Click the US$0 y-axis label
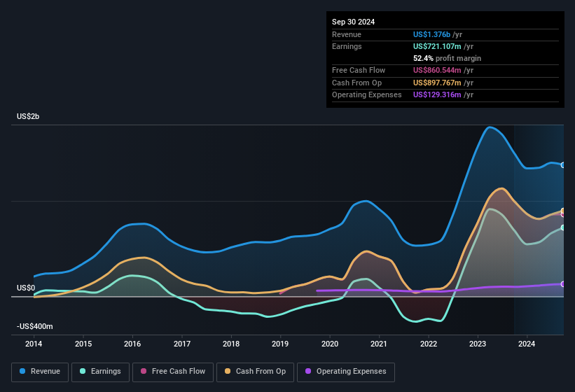This screenshot has height=392, width=575. click(26, 288)
